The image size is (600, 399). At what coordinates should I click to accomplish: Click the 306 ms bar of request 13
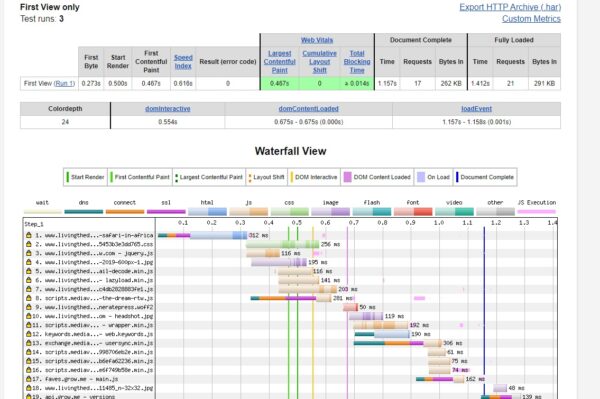pos(398,343)
